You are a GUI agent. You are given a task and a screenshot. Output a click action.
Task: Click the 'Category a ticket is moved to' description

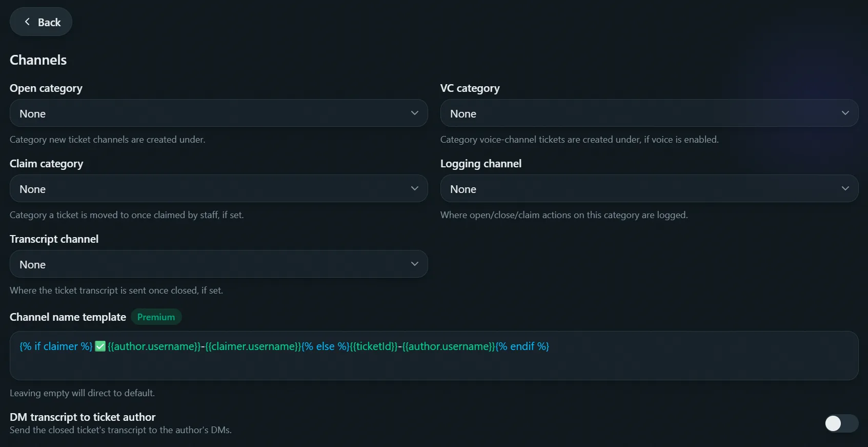tap(127, 215)
